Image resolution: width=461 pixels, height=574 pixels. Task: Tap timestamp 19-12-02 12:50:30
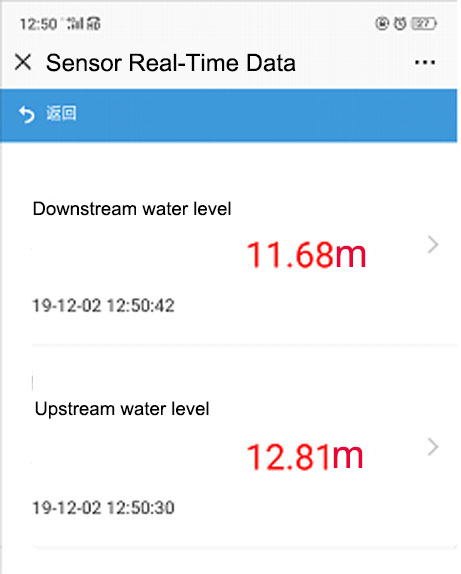[x=103, y=508]
